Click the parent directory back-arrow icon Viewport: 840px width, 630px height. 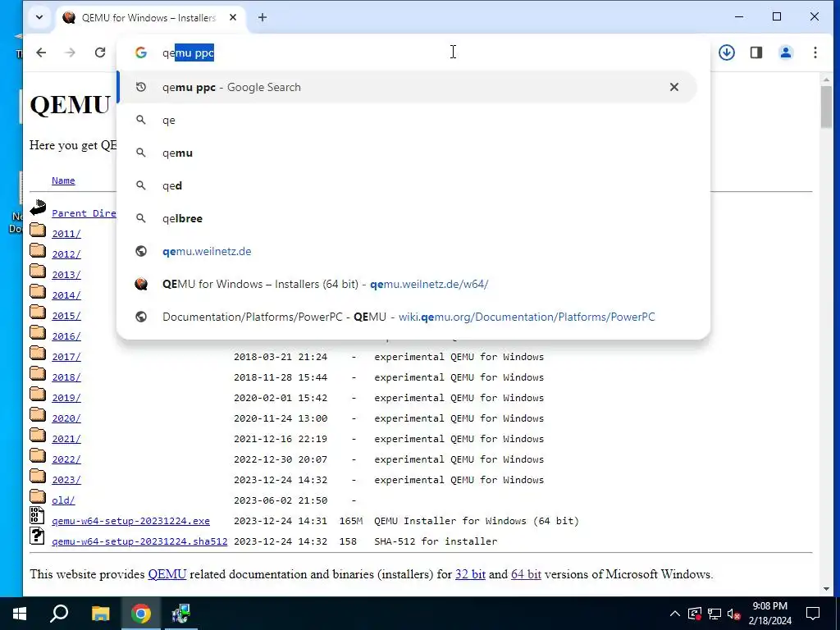38,208
